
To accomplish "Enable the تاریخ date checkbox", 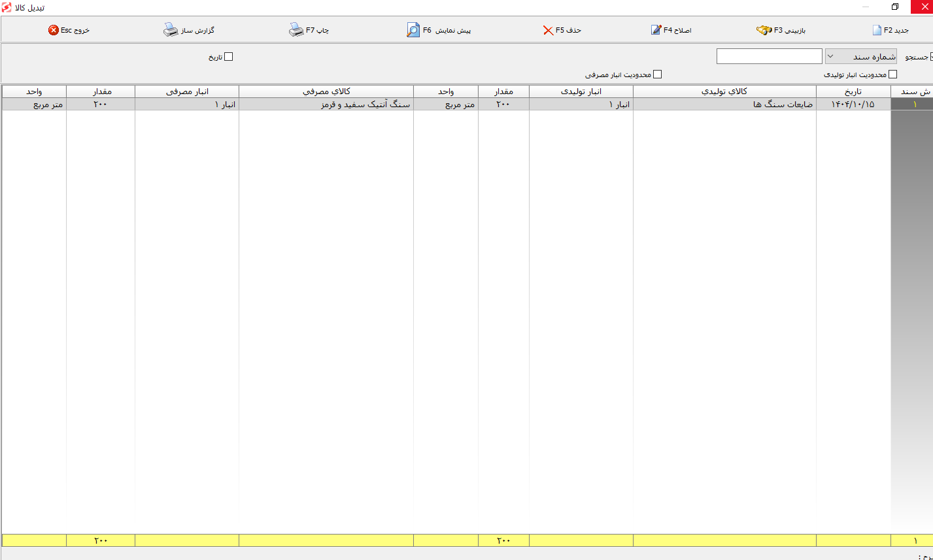I will 228,57.
